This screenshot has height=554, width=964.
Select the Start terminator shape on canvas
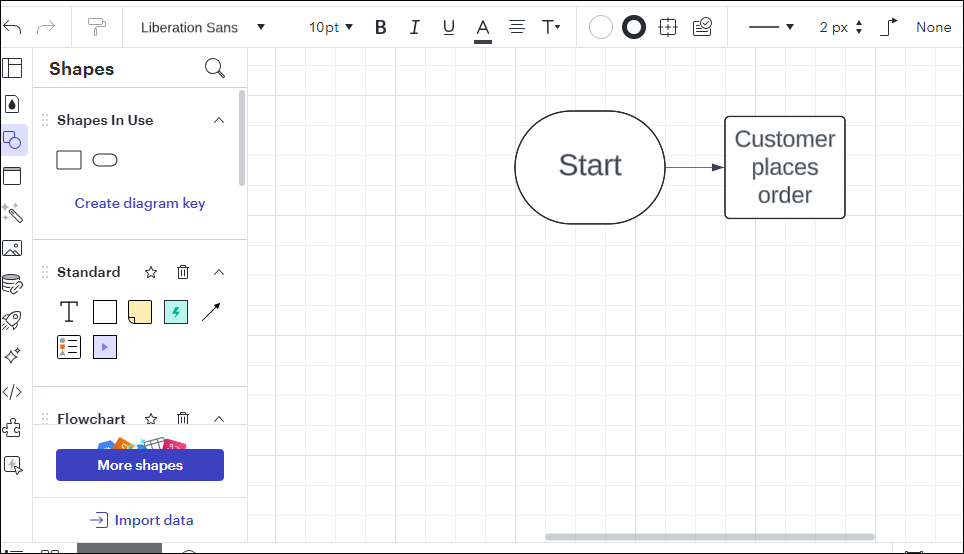tap(590, 167)
